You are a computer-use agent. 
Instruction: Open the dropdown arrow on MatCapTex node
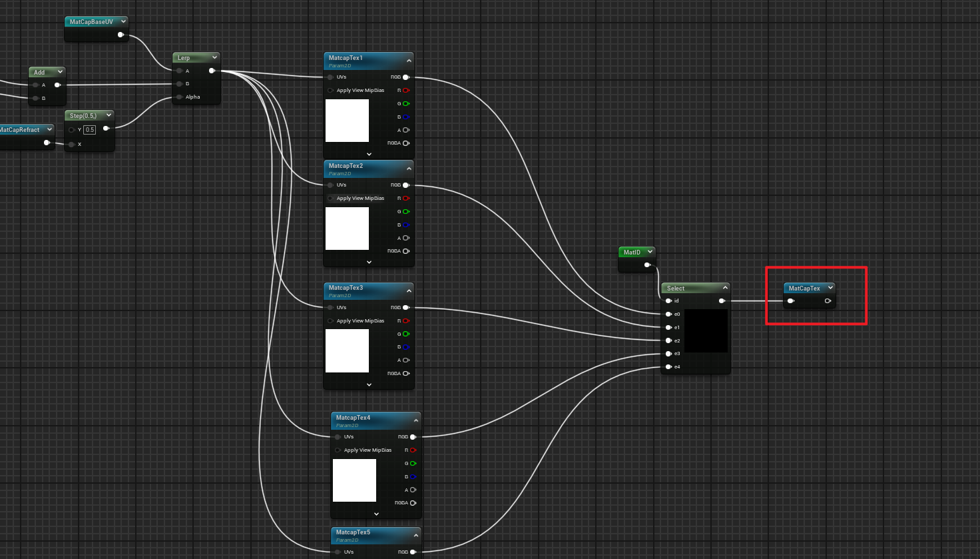pyautogui.click(x=830, y=288)
